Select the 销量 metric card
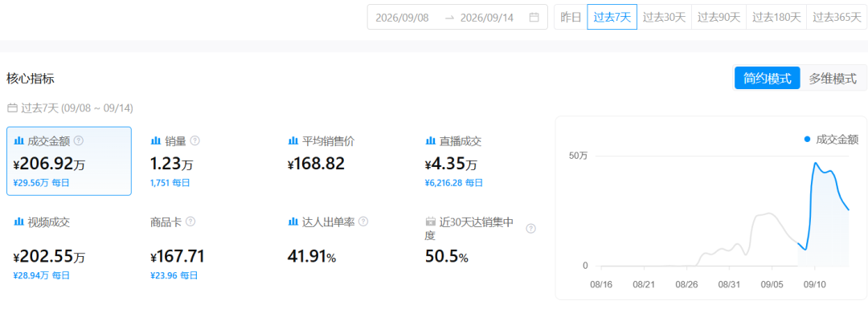Viewport: 868px width, 309px height. (x=207, y=161)
